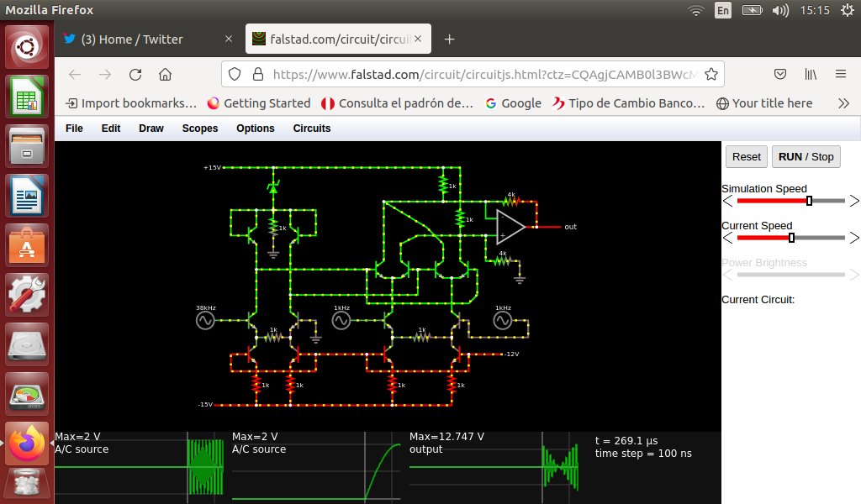The image size is (861, 504).
Task: Bookmark this page with the star icon
Action: pyautogui.click(x=711, y=75)
